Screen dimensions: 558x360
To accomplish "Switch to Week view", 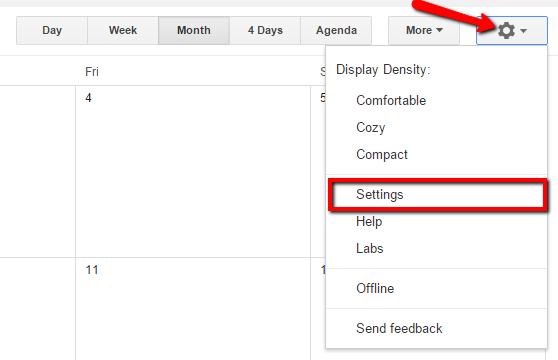I will click(x=123, y=31).
